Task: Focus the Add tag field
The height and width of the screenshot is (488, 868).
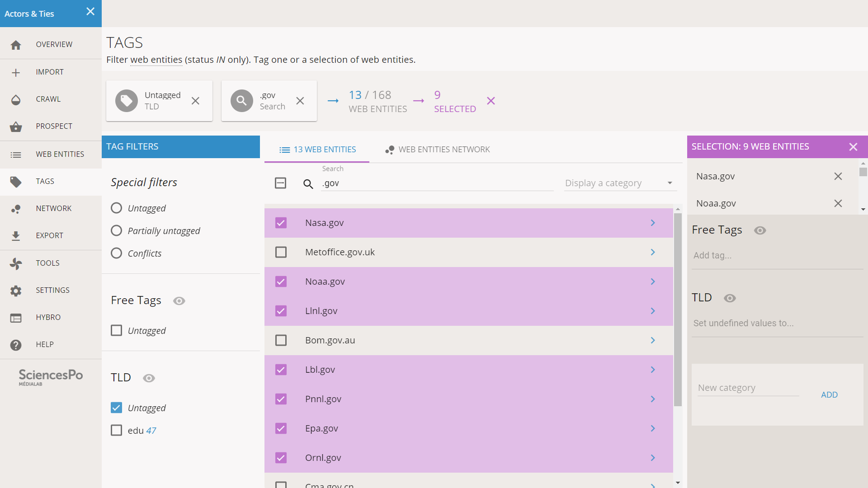Action: tap(778, 256)
